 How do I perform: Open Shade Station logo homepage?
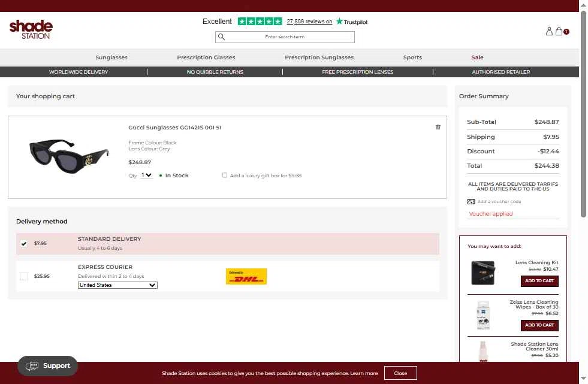point(31,29)
